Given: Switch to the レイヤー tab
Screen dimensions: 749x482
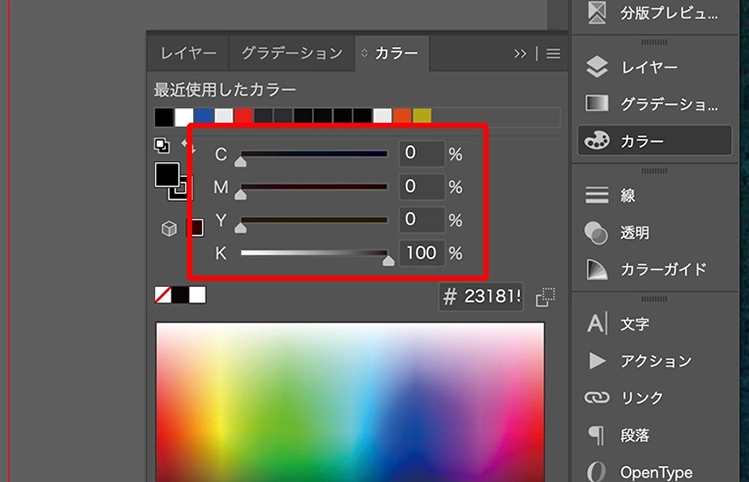Looking at the screenshot, I should [188, 53].
